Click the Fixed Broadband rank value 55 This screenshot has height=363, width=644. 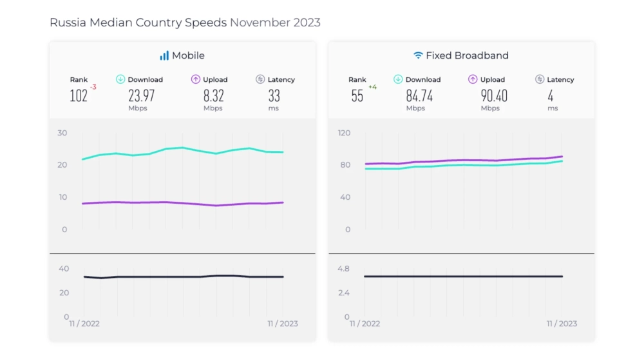point(357,96)
